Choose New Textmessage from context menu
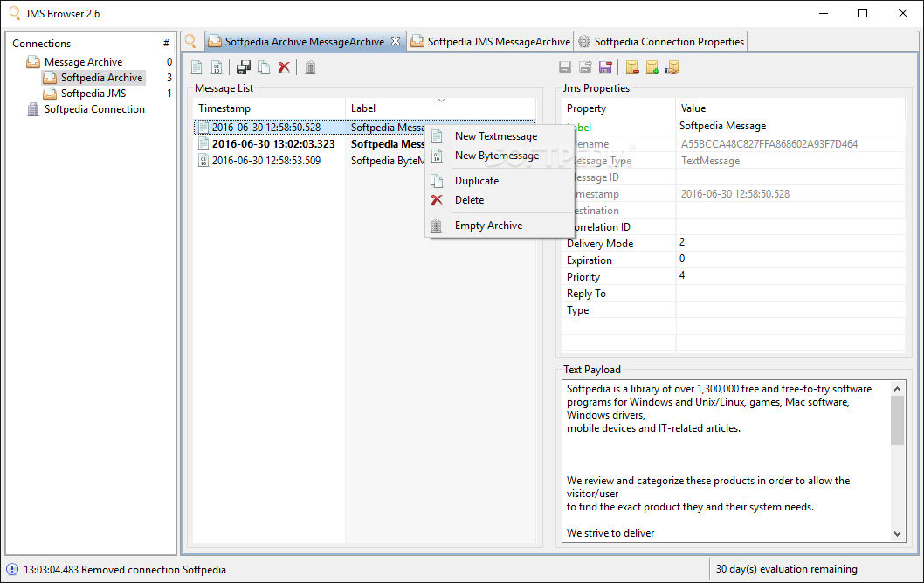924x583 pixels. click(496, 136)
